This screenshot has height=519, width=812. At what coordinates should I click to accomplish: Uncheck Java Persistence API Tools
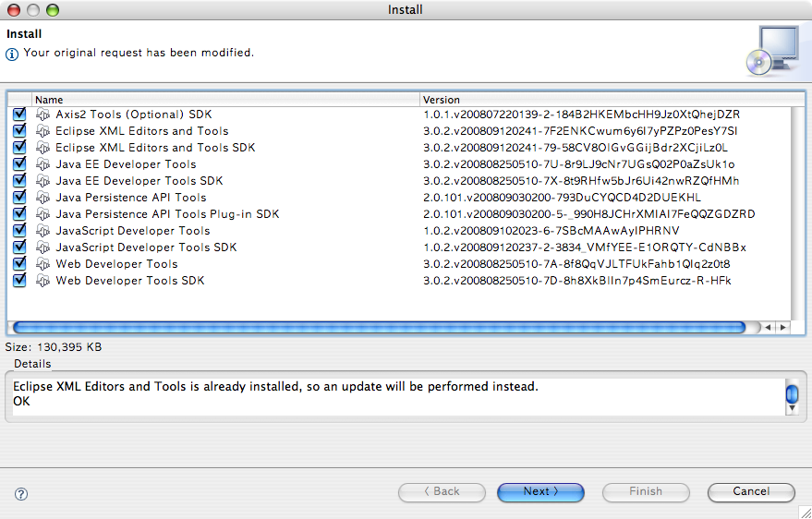[x=19, y=197]
